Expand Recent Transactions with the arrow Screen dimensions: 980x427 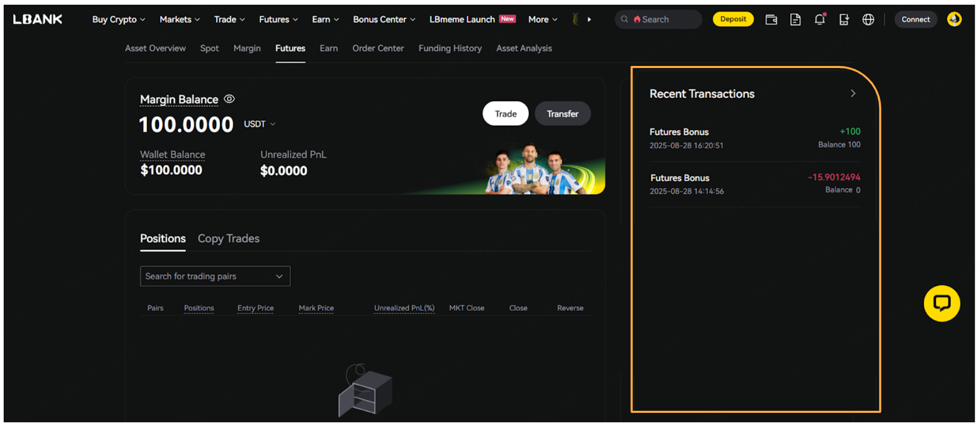(x=853, y=93)
